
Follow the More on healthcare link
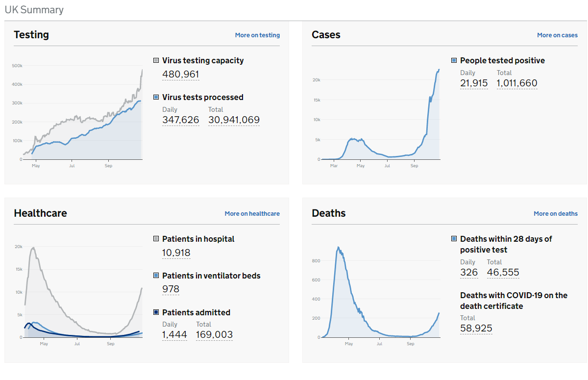[252, 214]
